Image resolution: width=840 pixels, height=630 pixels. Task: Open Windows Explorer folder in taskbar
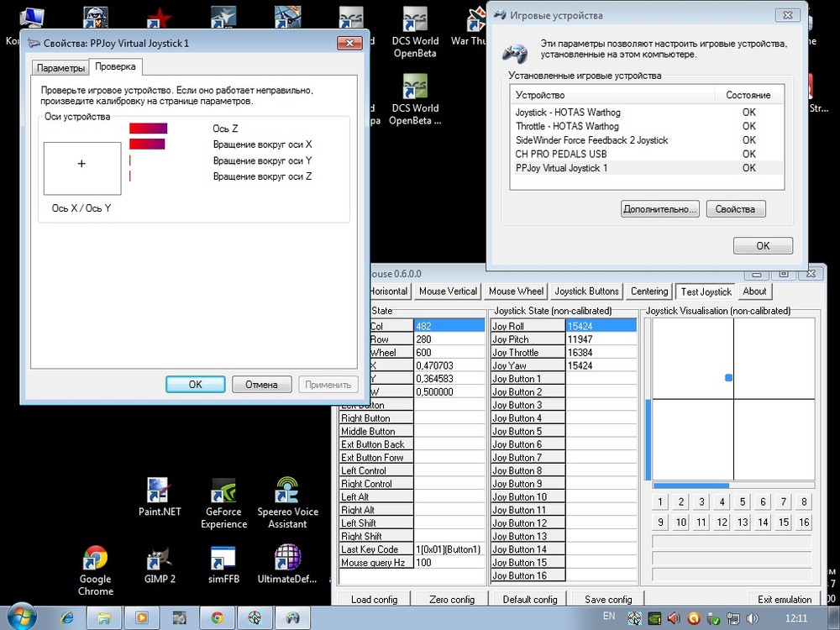[104, 617]
